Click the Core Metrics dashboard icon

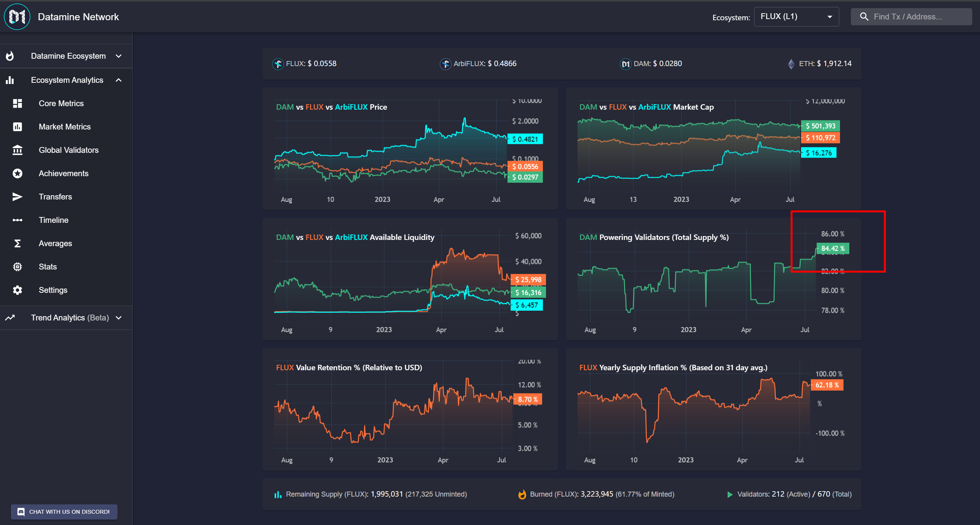(x=17, y=103)
